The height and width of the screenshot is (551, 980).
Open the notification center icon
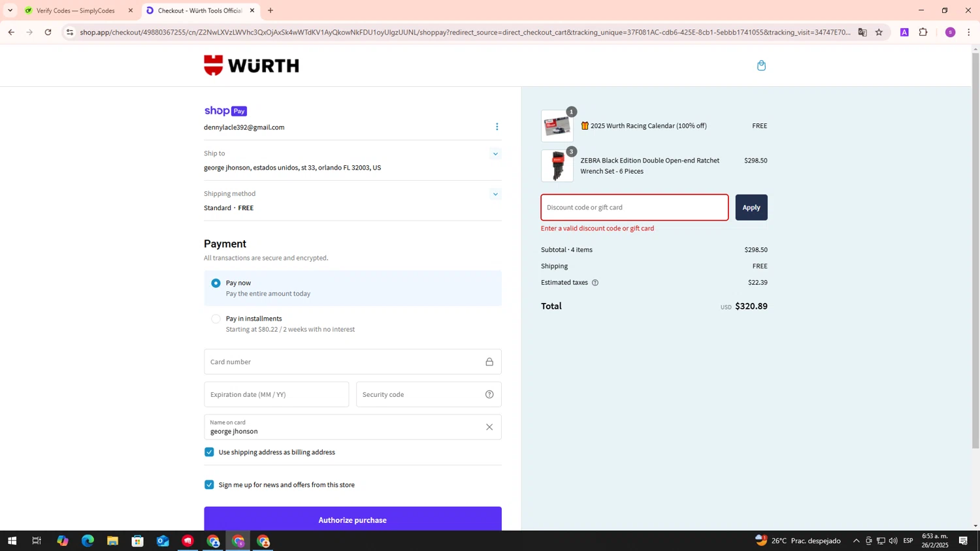point(963,541)
